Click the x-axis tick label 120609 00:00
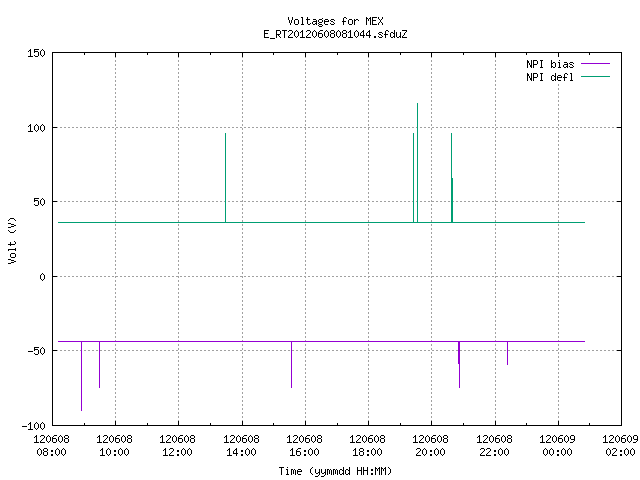The width and height of the screenshot is (640, 480). click(558, 446)
